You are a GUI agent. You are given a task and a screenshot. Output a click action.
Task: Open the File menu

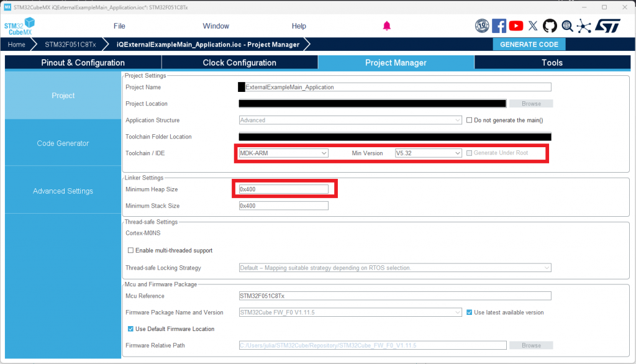point(119,26)
